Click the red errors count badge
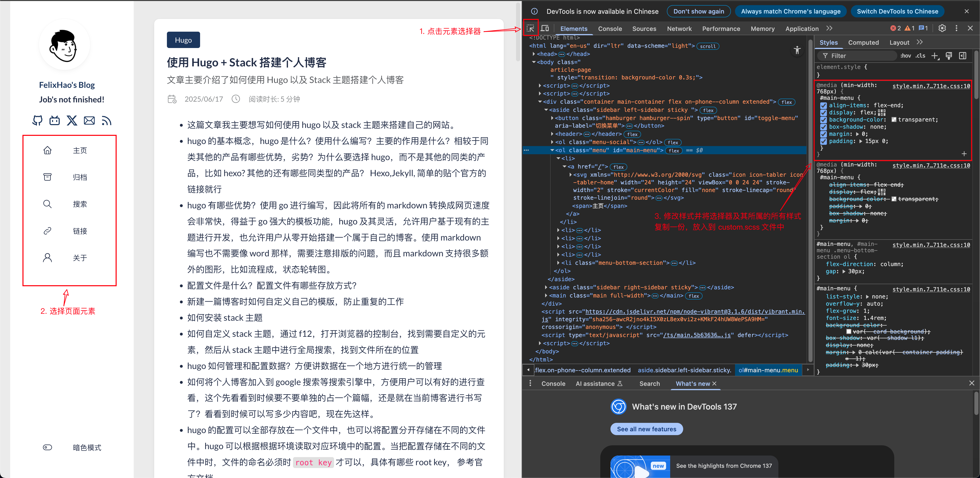 pyautogui.click(x=896, y=28)
